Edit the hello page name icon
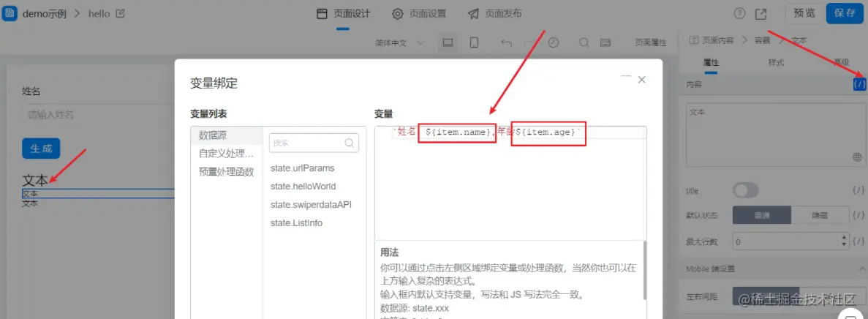Screen dimensions: 868x319 coord(120,14)
